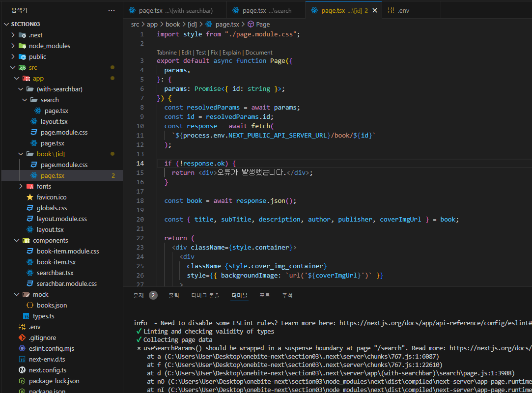Click the [id] segment in the breadcrumb
Screen dimensions: 532x393
(193, 24)
